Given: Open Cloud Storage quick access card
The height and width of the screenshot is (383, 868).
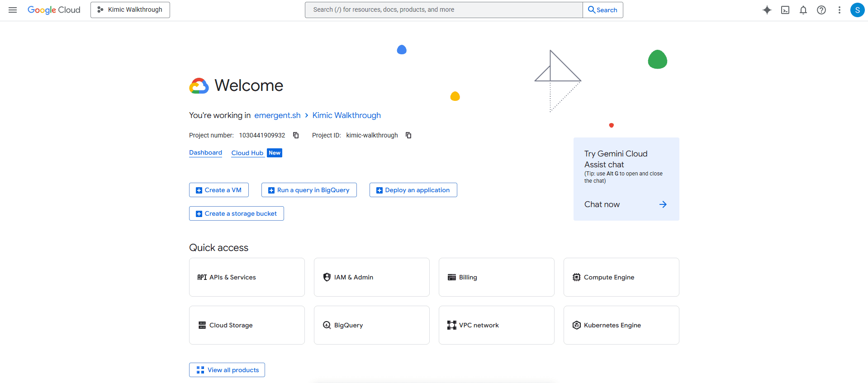Looking at the screenshot, I should coord(247,325).
